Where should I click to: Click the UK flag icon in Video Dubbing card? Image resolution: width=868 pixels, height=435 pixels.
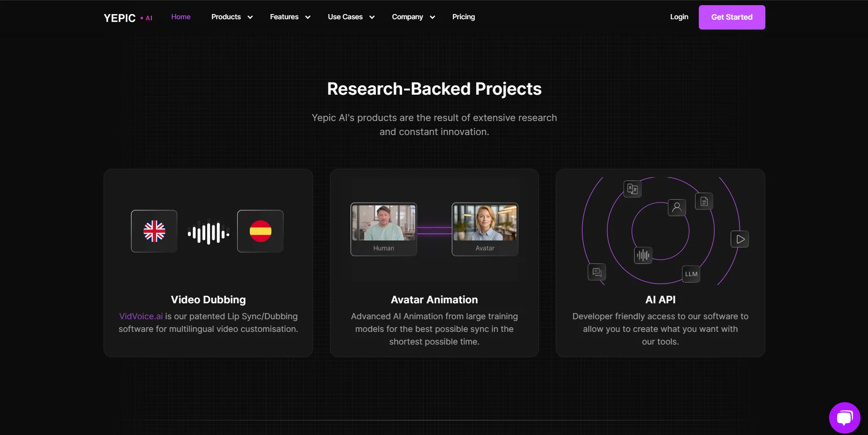(153, 231)
